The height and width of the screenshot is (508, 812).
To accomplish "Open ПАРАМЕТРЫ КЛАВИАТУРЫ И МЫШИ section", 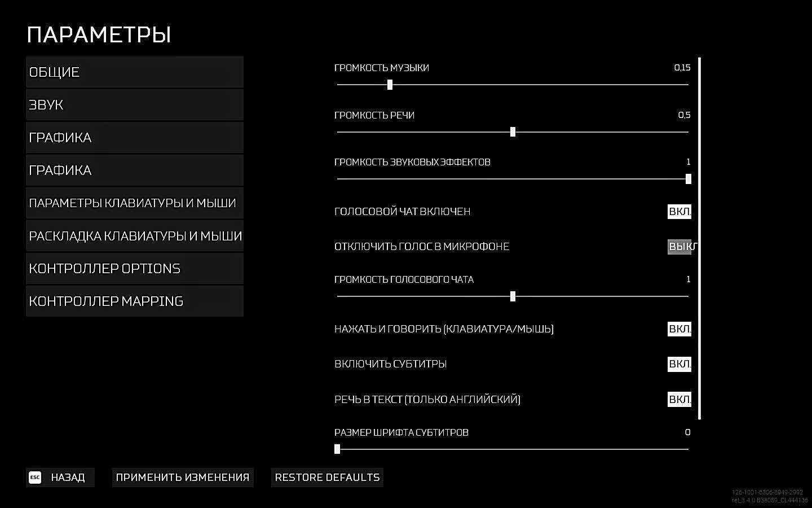I will point(134,203).
